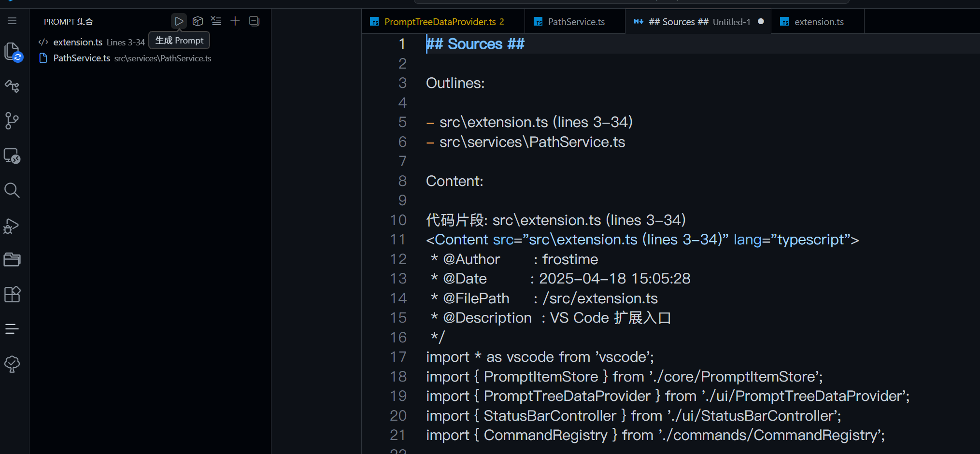The width and height of the screenshot is (980, 454).
Task: Open the Source Control branch icon
Action: point(12,121)
